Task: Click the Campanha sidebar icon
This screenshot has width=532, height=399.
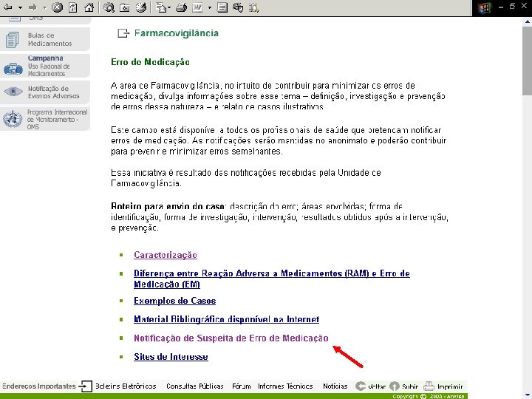Action: (x=13, y=69)
